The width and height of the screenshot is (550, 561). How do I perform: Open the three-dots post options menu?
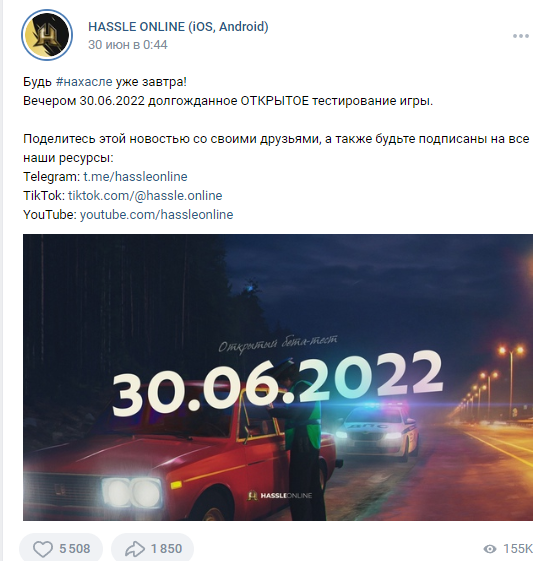pos(521,36)
